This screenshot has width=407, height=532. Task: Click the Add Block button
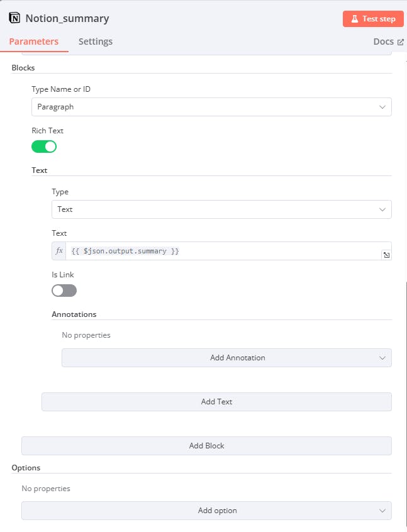coord(206,446)
